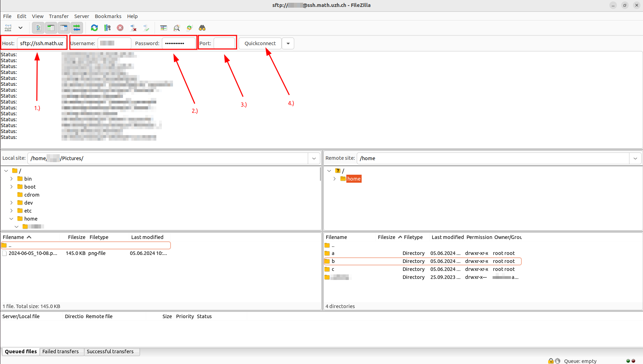The width and height of the screenshot is (643, 364).
Task: Toggle transfer queue display
Action: point(77,28)
